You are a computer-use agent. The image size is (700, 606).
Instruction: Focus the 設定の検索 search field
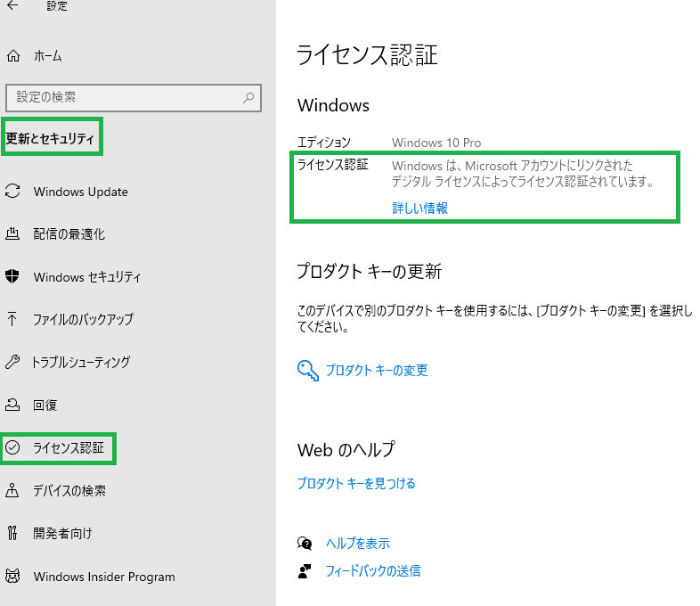point(134,97)
